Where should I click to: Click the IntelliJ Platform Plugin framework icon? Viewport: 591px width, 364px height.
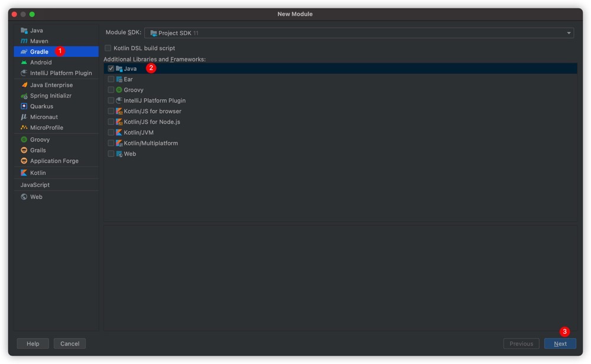tap(119, 100)
